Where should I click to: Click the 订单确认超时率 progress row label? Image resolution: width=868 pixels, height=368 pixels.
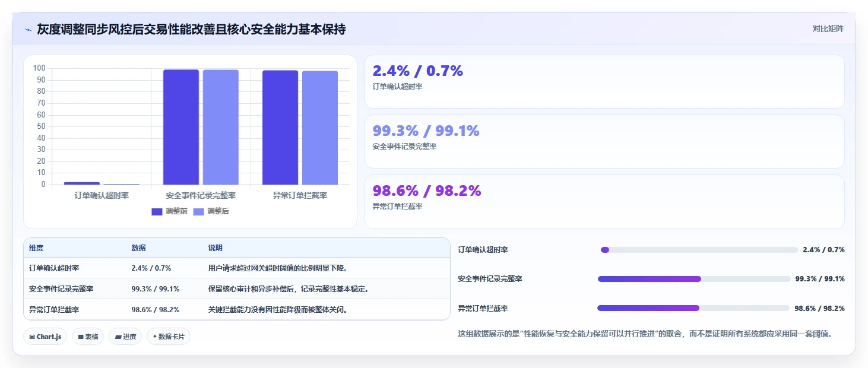pyautogui.click(x=483, y=250)
